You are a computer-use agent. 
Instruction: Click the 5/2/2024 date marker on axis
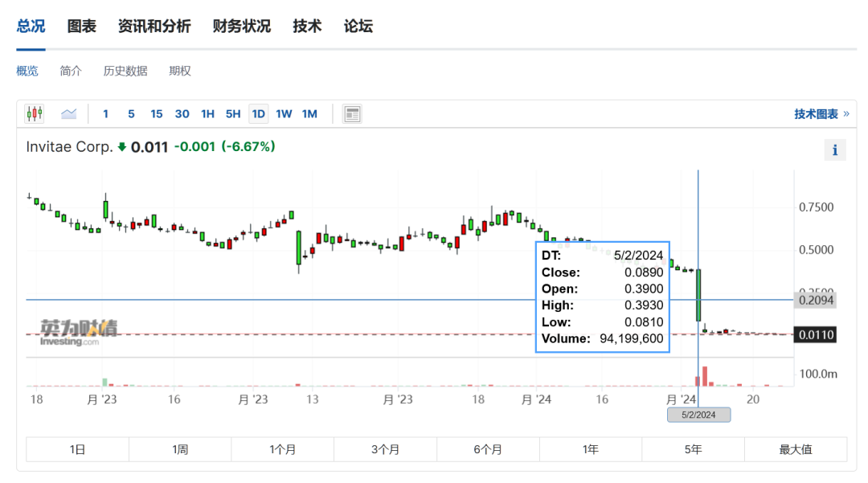pos(698,415)
